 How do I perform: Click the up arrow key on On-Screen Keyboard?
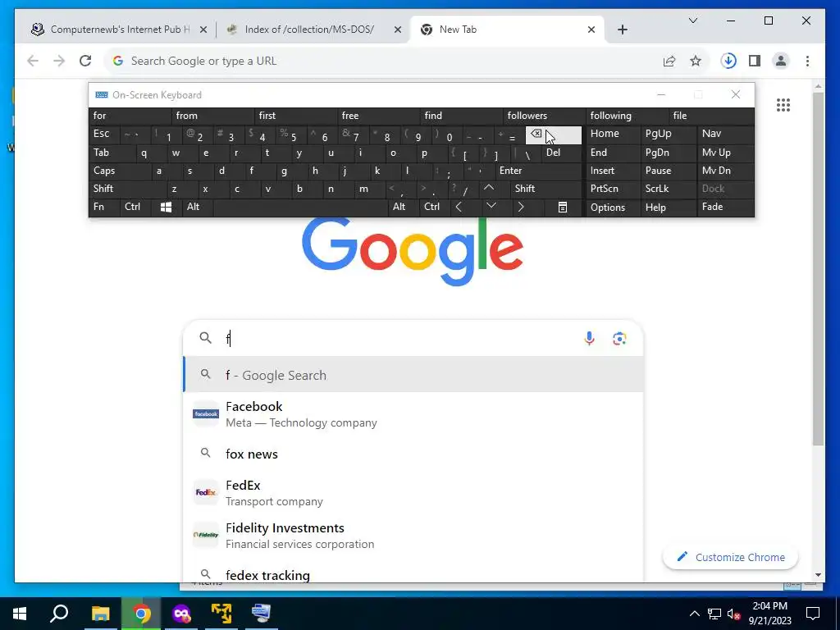(489, 189)
